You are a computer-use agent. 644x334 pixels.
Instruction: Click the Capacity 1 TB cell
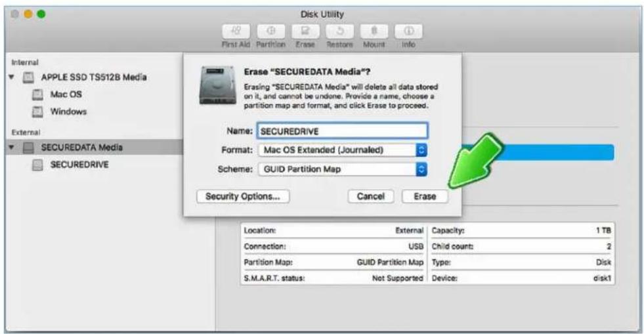pos(521,230)
